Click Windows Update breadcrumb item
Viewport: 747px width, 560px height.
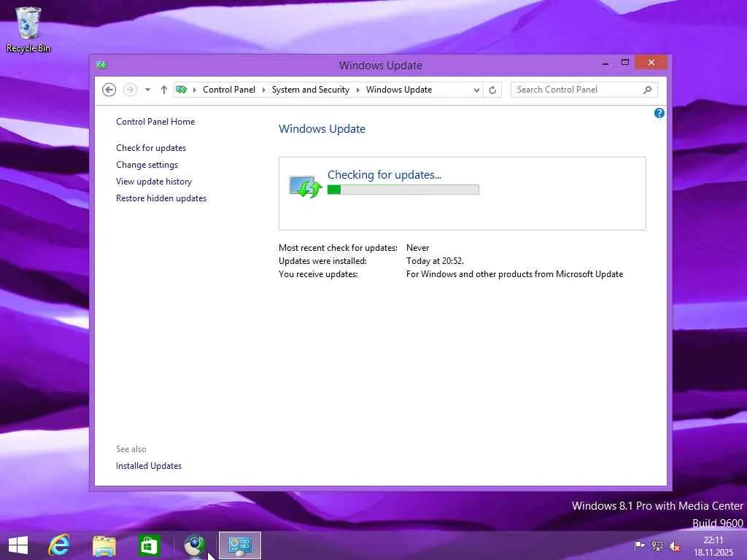[399, 90]
